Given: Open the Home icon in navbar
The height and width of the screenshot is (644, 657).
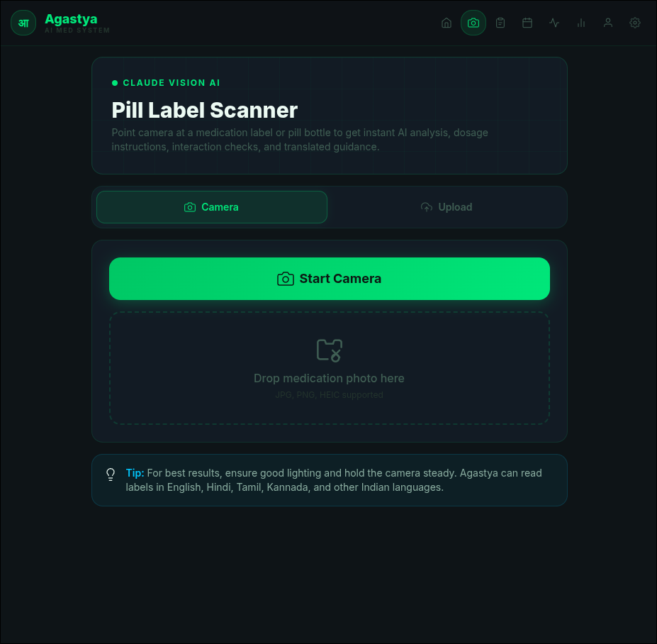Looking at the screenshot, I should click(x=447, y=23).
